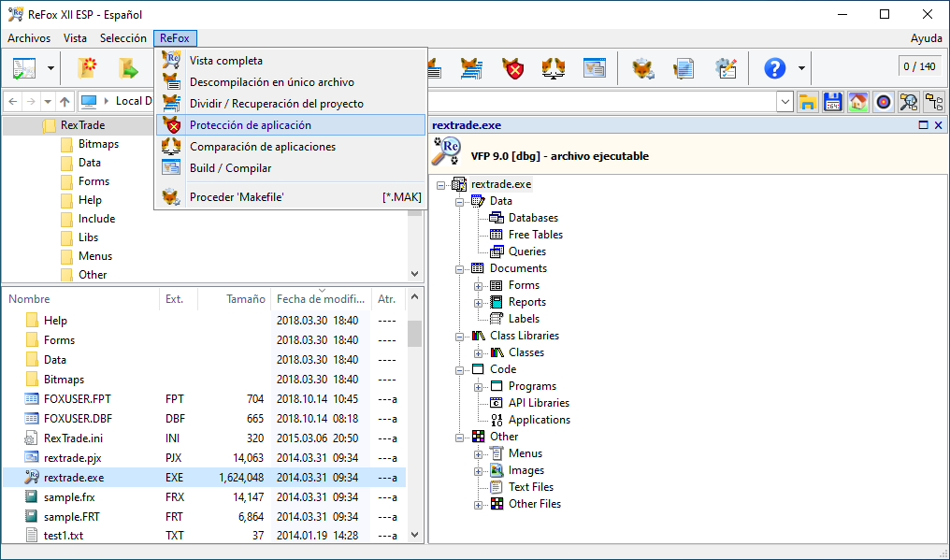Expand the Programs node in project tree
The image size is (950, 560).
pyautogui.click(x=479, y=387)
